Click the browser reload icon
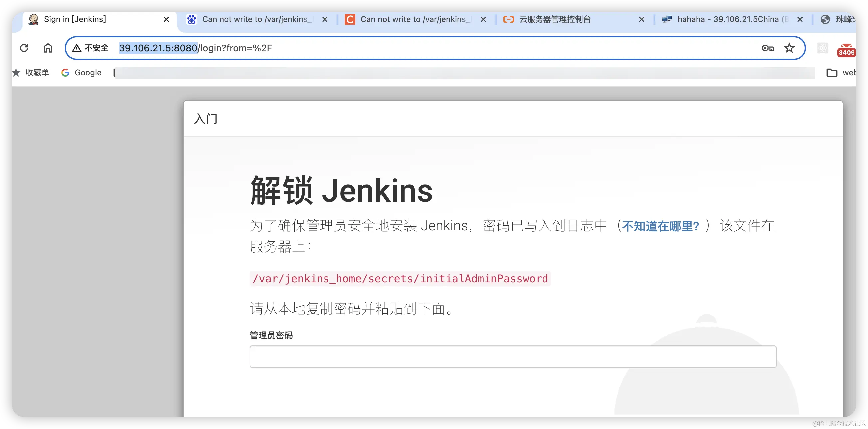Image resolution: width=868 pixels, height=429 pixels. (x=24, y=48)
